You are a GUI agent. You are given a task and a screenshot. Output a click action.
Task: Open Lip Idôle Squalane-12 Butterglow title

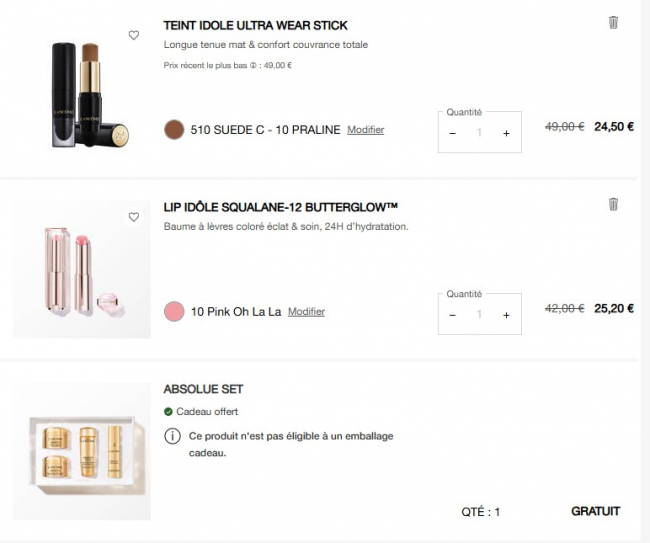point(281,207)
